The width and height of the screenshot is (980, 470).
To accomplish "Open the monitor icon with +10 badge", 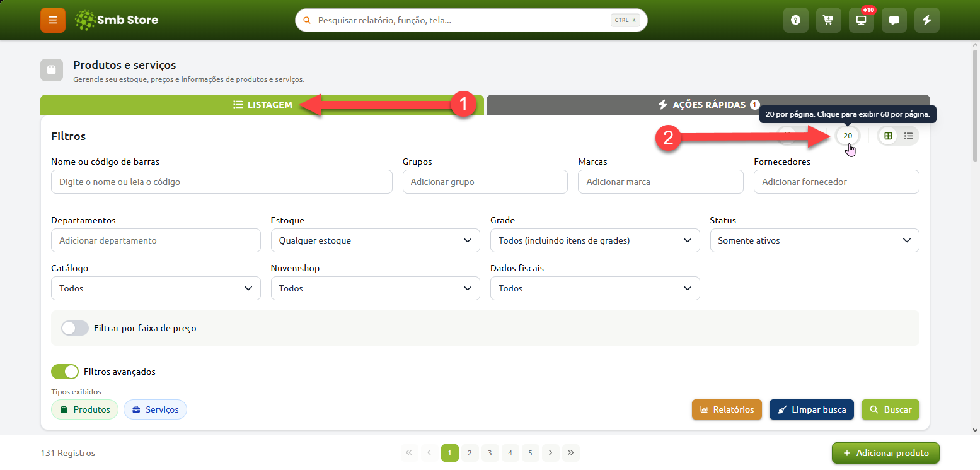I will pyautogui.click(x=862, y=20).
